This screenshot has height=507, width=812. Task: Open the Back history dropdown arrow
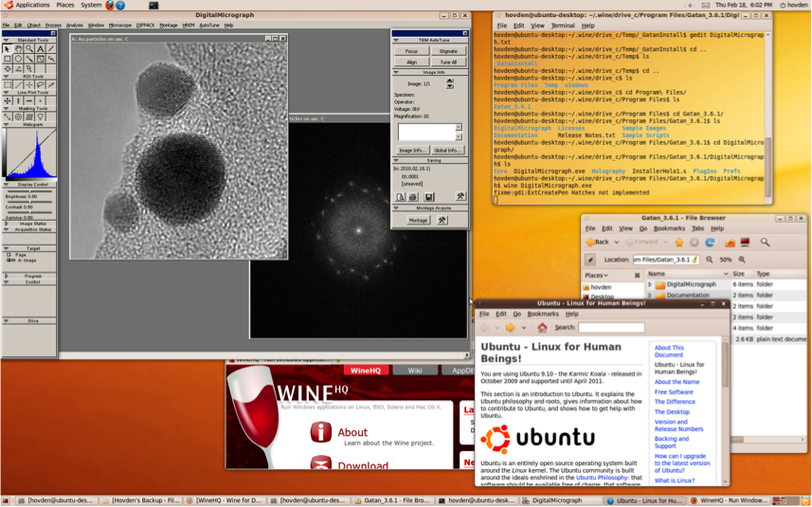(616, 242)
